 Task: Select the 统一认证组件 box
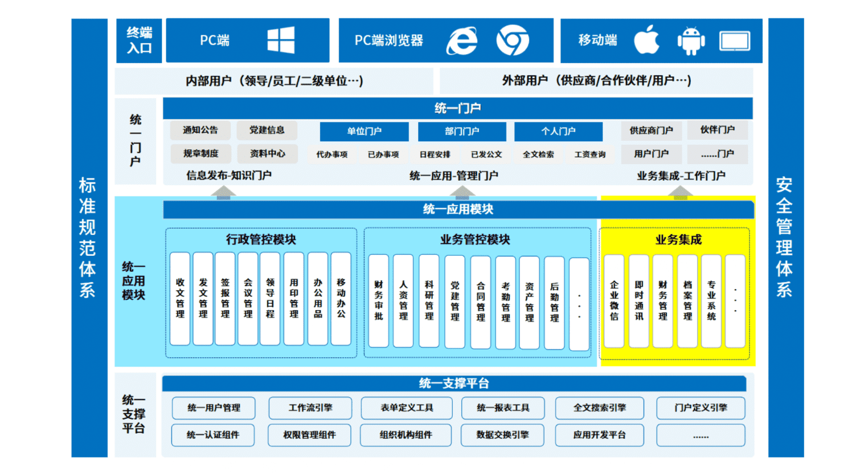click(213, 435)
